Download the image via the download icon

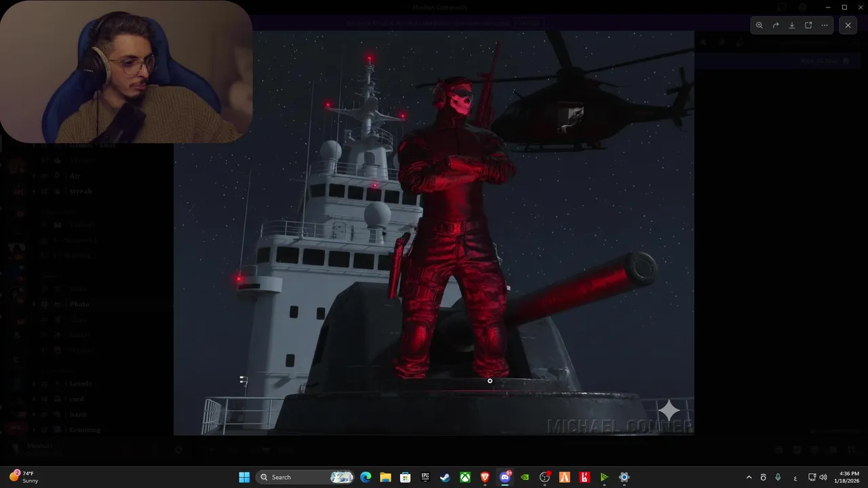tap(792, 25)
